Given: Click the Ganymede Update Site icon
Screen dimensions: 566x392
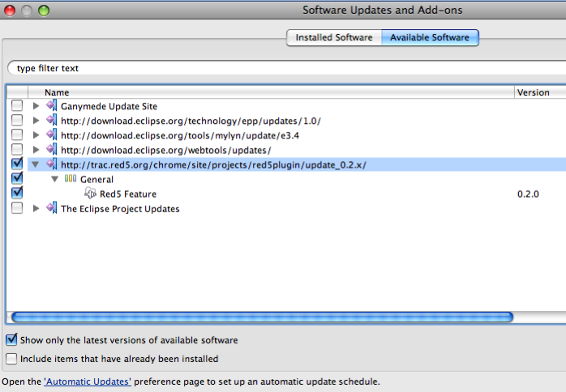Looking at the screenshot, I should (x=52, y=105).
